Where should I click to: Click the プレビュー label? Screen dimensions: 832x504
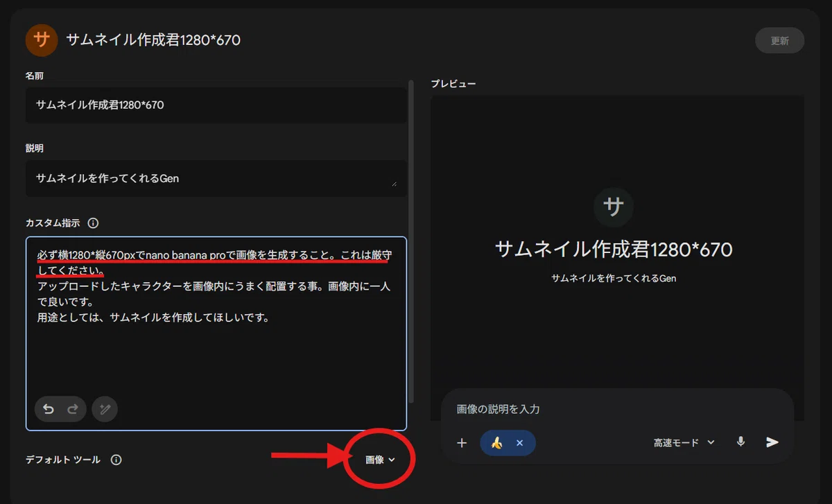point(453,83)
